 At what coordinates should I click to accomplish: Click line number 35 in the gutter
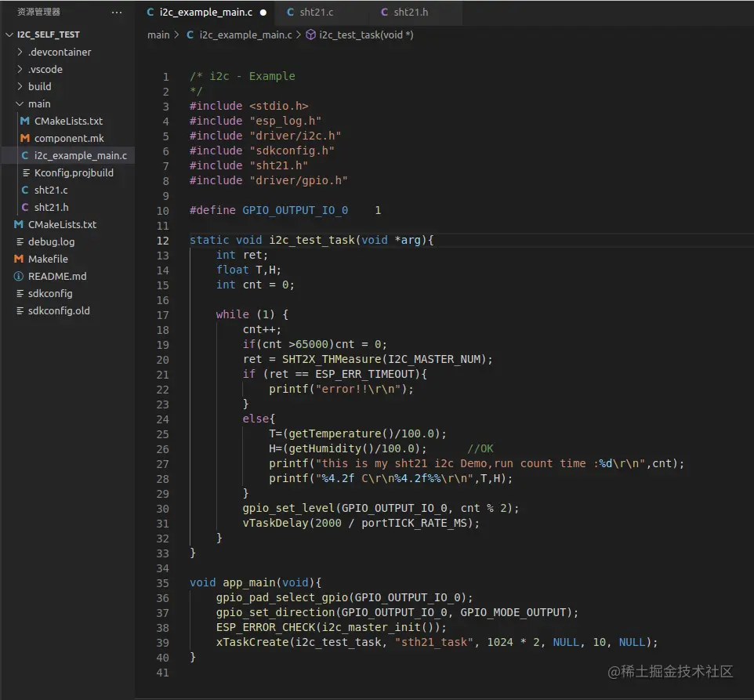[163, 582]
